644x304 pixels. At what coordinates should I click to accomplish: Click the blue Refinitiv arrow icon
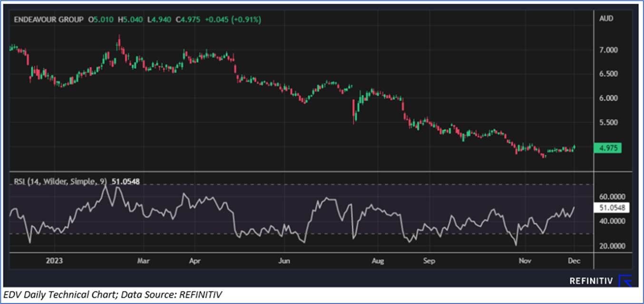(624, 280)
